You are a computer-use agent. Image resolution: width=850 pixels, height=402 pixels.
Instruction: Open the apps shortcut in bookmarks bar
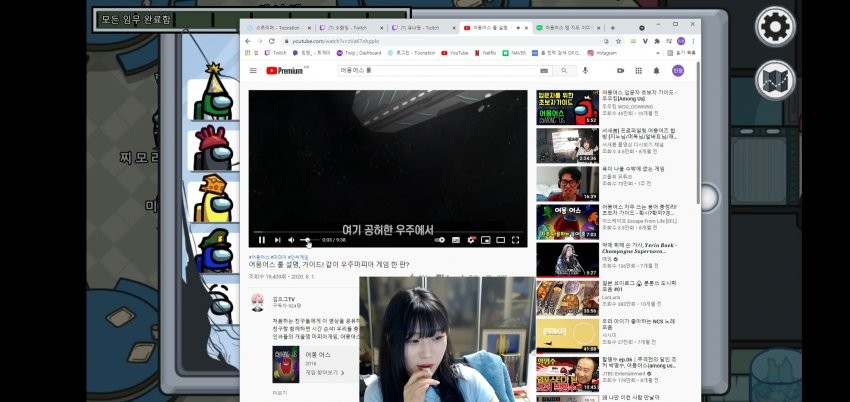click(x=252, y=53)
